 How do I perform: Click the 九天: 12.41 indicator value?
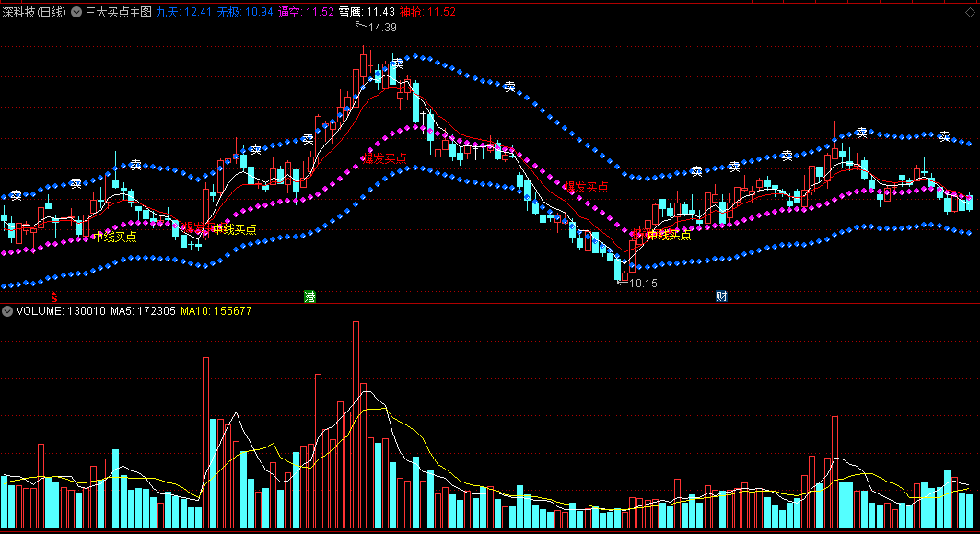(184, 12)
